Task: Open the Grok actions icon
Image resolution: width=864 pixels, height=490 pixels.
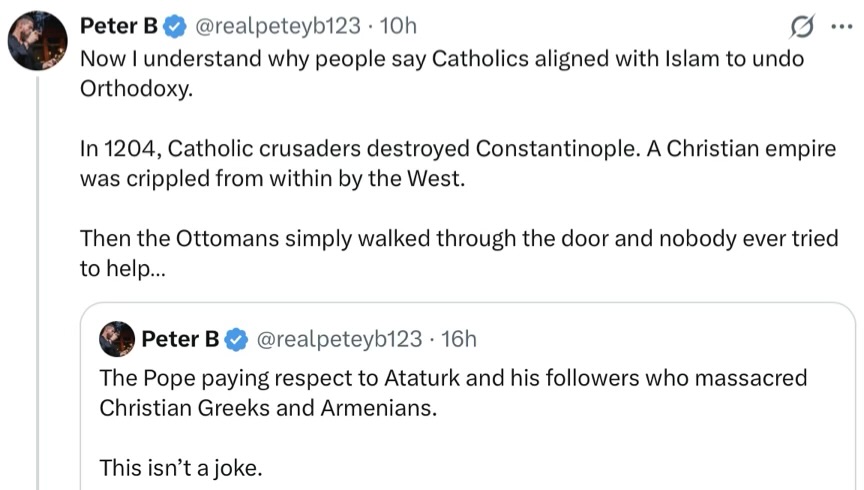Action: click(x=800, y=25)
